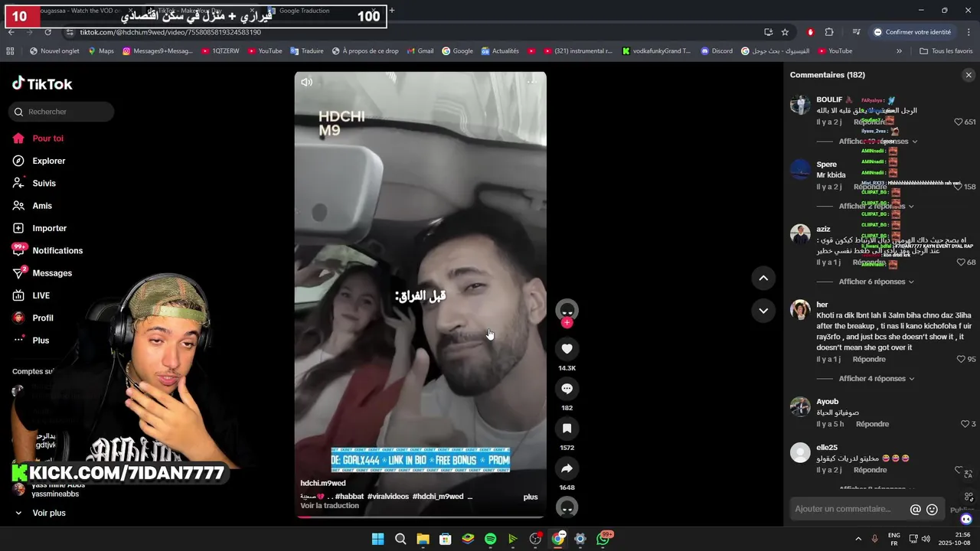The width and height of the screenshot is (980, 551).
Task: Open emoji picker in comment box
Action: (932, 510)
